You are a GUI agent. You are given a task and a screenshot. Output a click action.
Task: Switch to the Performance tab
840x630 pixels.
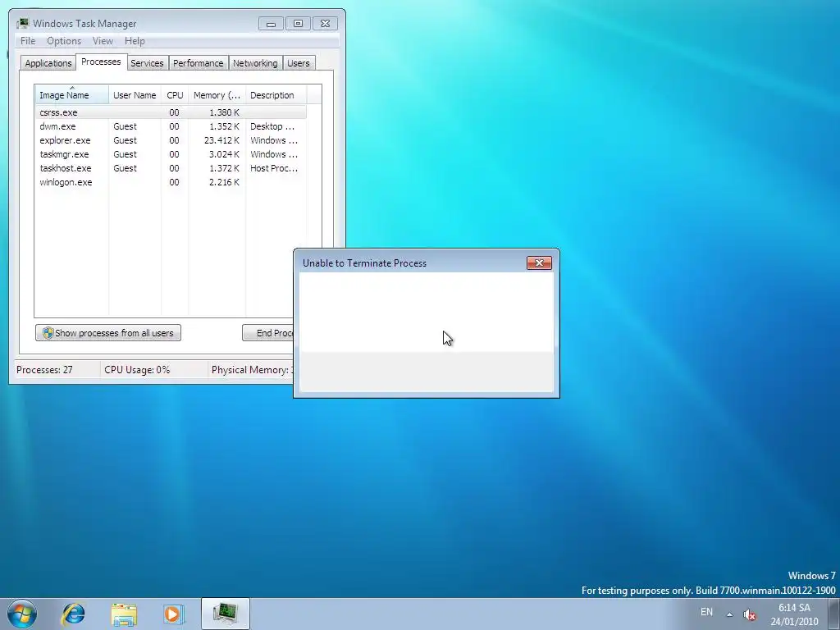click(x=199, y=63)
